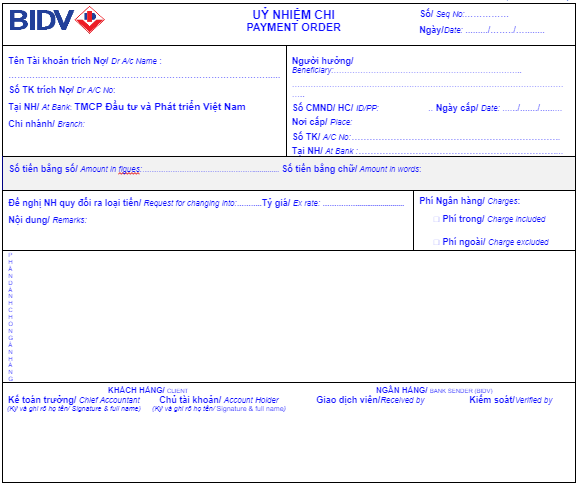Image resolution: width=580 pixels, height=486 pixels.
Task: Click the BIDV logo icon
Action: pyautogui.click(x=57, y=20)
